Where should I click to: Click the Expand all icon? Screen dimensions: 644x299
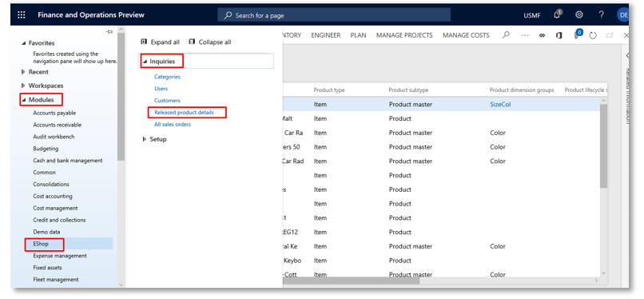click(x=144, y=42)
